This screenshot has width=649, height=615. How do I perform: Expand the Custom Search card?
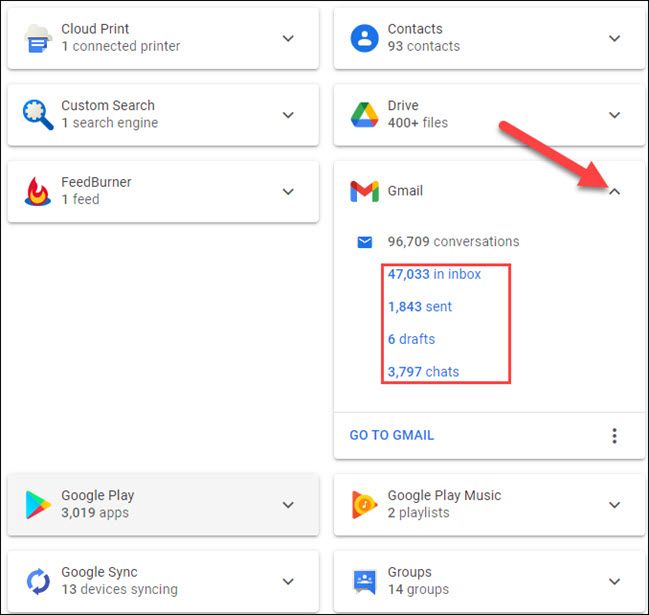288,115
